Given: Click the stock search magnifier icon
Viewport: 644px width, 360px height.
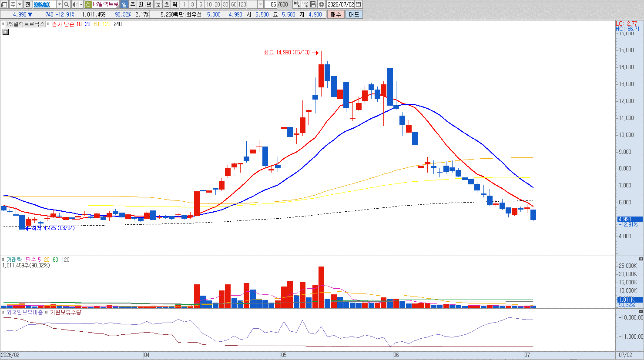Looking at the screenshot, I should (66, 4).
